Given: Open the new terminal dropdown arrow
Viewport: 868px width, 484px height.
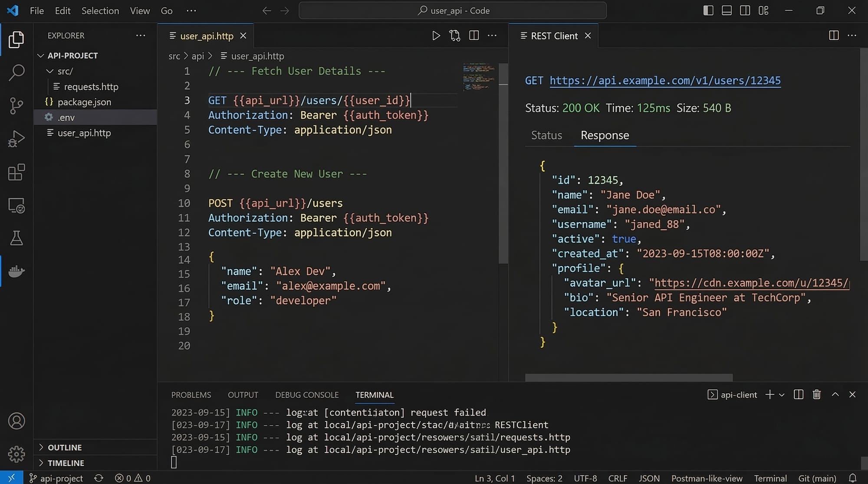Looking at the screenshot, I should 782,395.
